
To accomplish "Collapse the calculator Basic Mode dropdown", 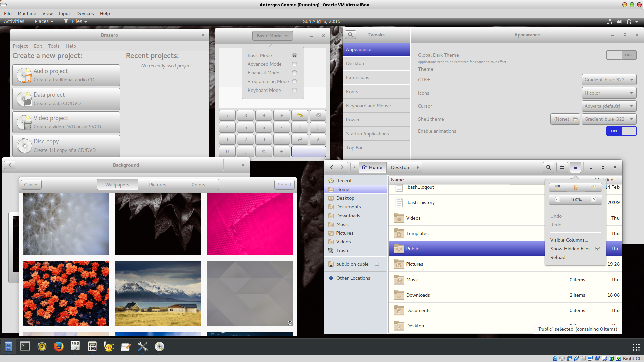I will click(272, 36).
